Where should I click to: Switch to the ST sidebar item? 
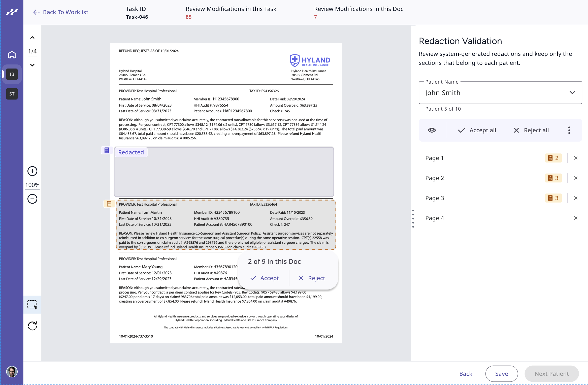pyautogui.click(x=12, y=94)
